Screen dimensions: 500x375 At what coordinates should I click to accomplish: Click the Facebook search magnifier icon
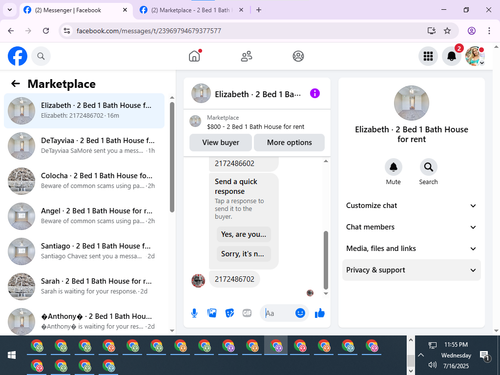click(41, 56)
